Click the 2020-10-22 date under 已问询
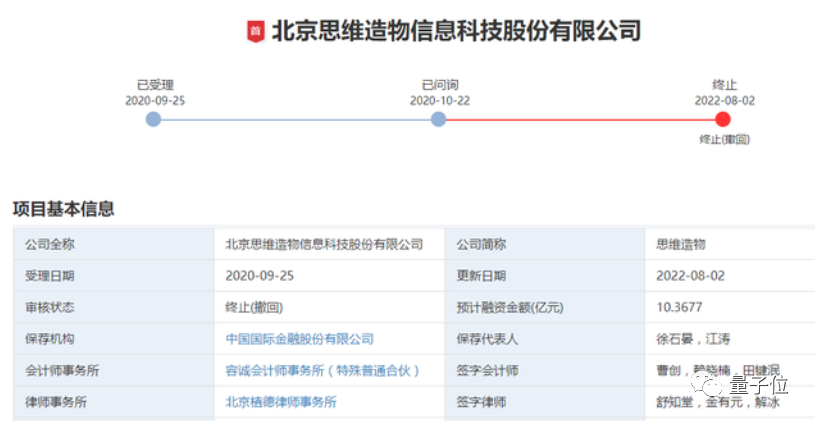The height and width of the screenshot is (421, 815). [440, 101]
